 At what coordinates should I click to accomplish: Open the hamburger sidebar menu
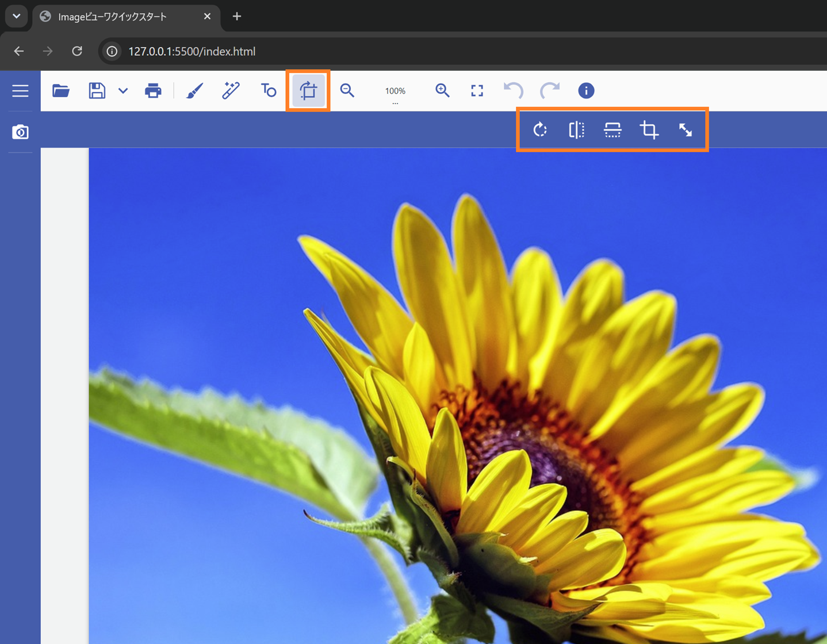pos(21,91)
